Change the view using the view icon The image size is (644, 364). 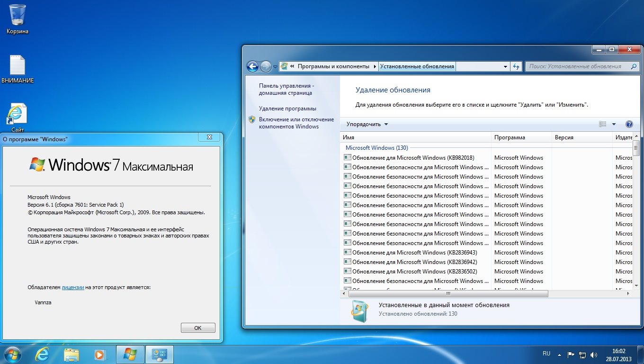pos(603,124)
